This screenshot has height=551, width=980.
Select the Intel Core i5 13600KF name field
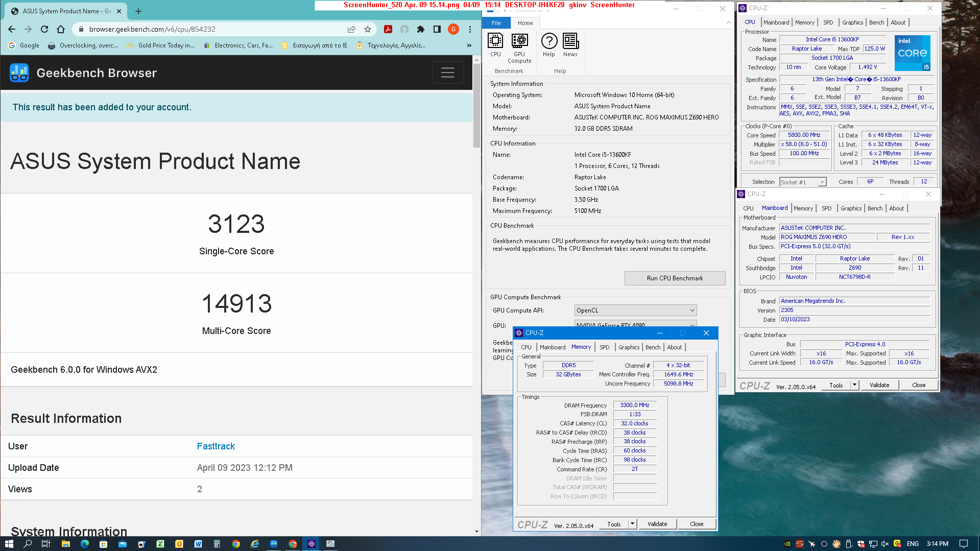point(832,39)
